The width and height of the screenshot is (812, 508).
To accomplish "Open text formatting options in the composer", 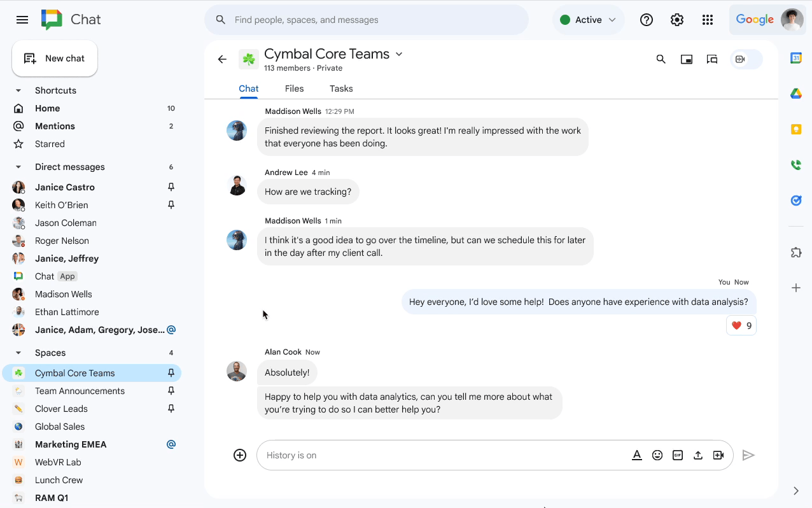I will (x=637, y=455).
